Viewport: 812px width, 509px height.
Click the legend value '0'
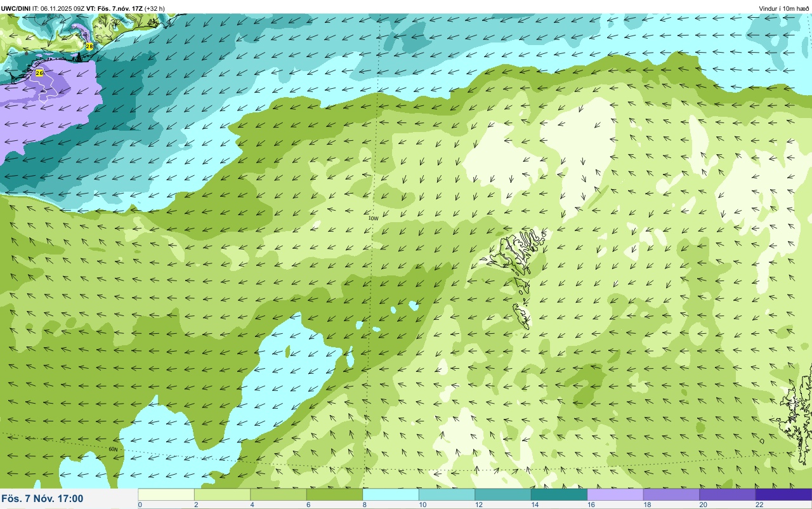click(140, 505)
